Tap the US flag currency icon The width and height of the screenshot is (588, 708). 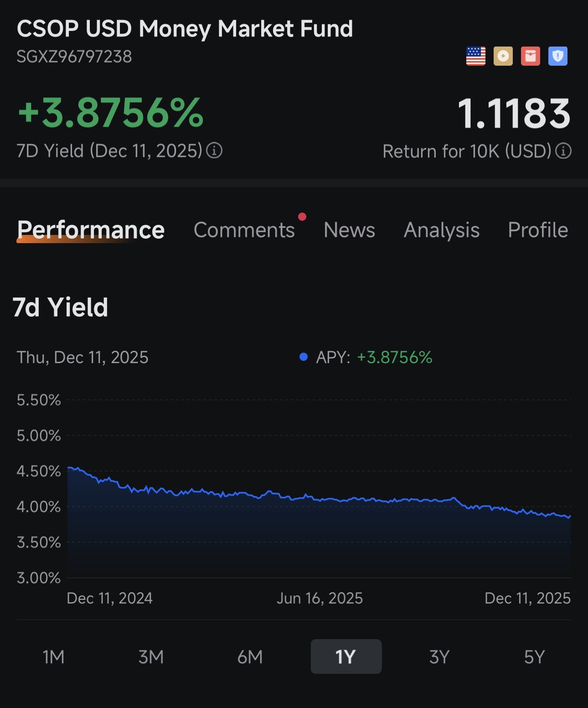tap(476, 56)
